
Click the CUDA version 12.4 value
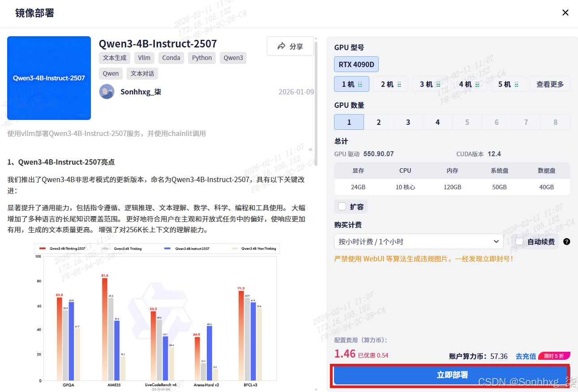(x=494, y=154)
